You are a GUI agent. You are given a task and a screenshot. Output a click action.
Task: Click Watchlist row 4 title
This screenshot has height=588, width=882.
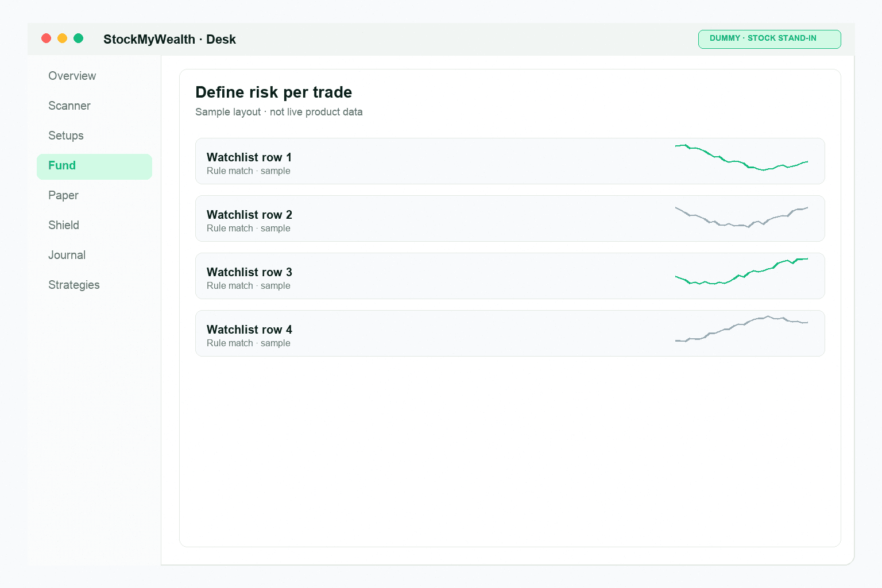[x=249, y=330]
